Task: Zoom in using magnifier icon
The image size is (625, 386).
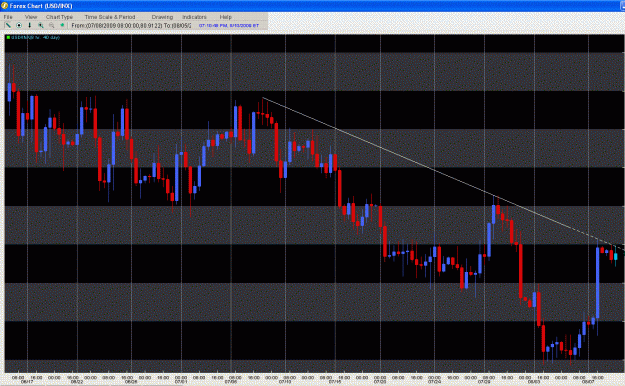Action: (41, 25)
